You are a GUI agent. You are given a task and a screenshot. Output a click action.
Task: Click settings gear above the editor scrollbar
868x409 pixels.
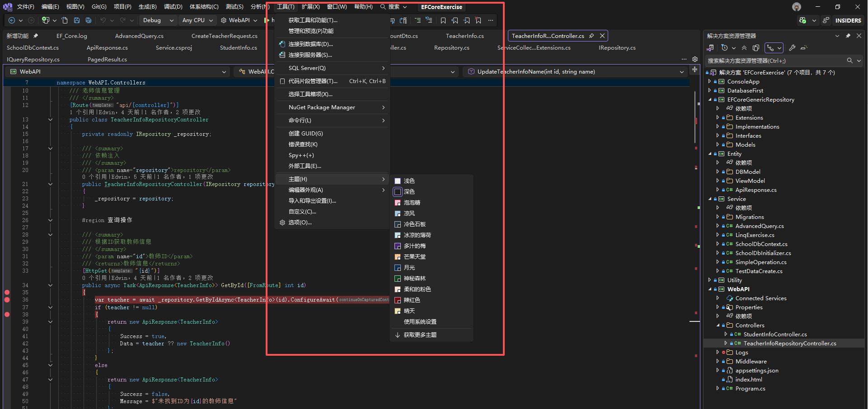(x=695, y=59)
